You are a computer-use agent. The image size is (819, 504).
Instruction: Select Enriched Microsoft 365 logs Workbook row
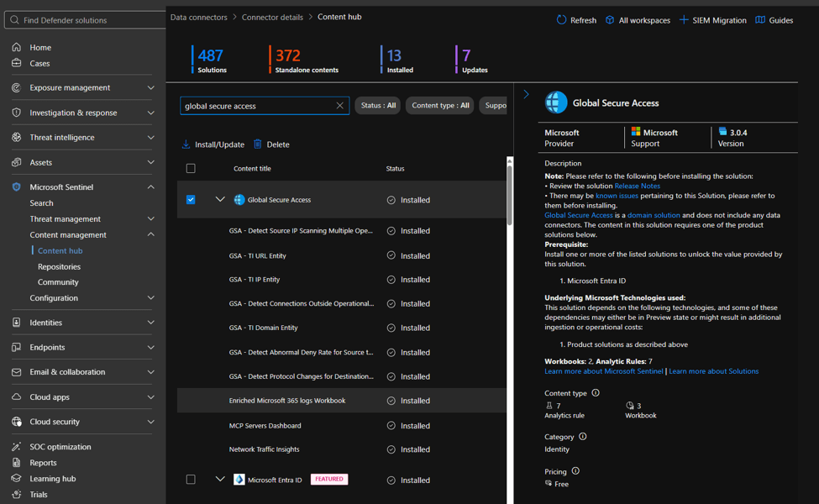tap(342, 401)
